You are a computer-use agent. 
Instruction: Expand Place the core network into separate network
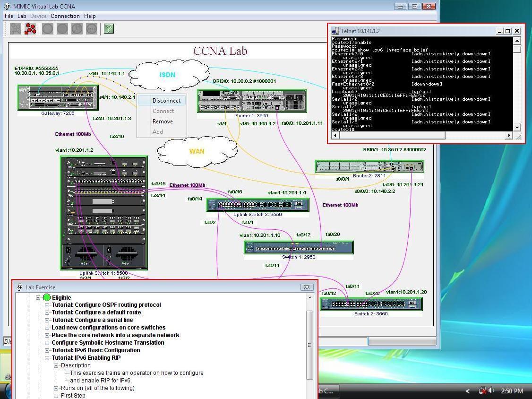point(47,335)
